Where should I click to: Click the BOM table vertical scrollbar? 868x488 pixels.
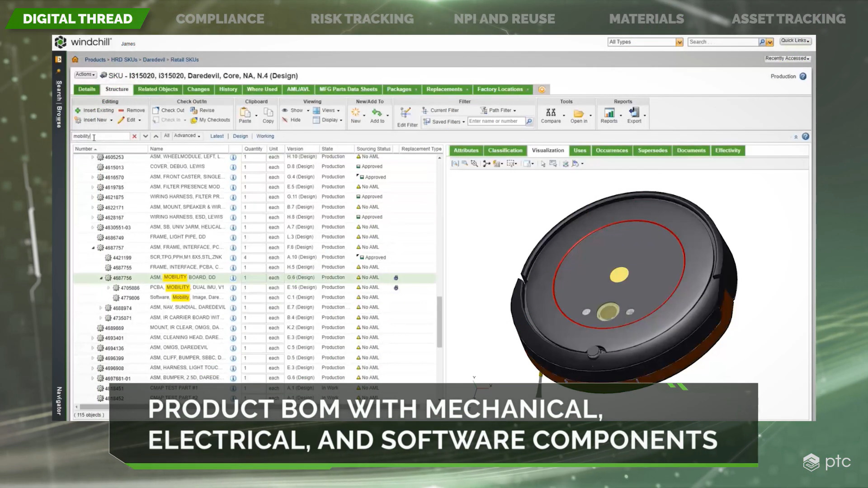pos(439,322)
